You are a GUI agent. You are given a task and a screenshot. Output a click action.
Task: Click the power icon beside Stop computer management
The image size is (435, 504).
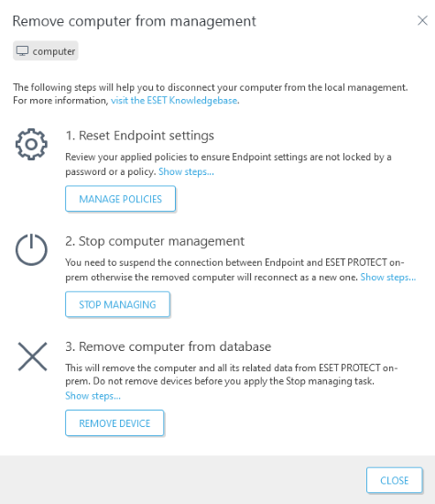tap(31, 249)
